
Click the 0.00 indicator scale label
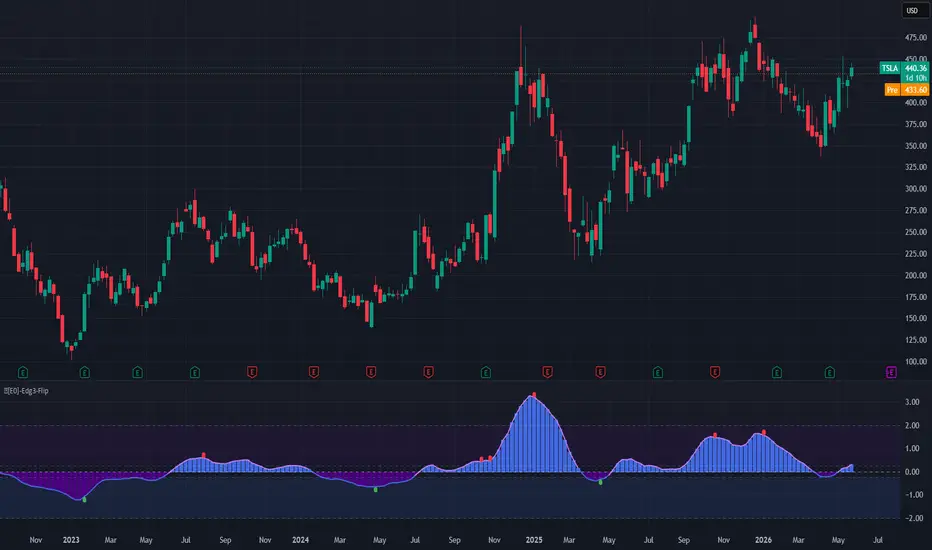pyautogui.click(x=912, y=472)
